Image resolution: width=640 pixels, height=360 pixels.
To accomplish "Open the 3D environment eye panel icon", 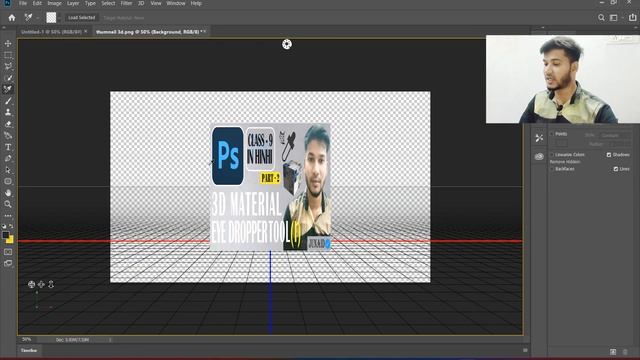I will 539,156.
